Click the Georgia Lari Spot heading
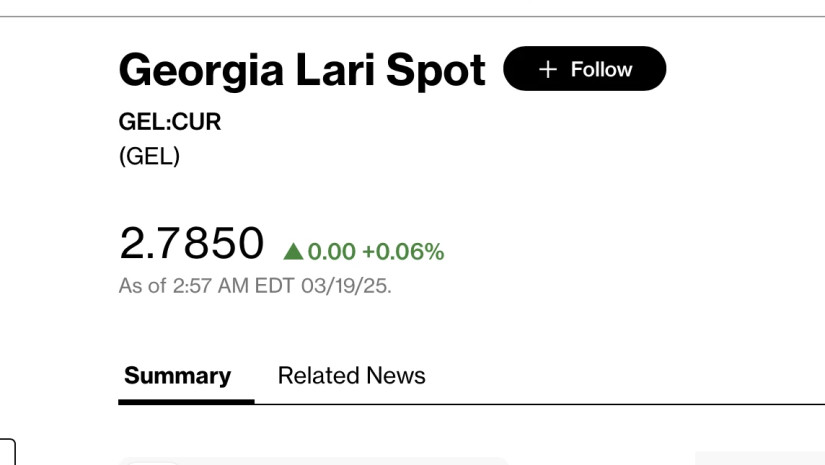This screenshot has width=825, height=465. pyautogui.click(x=302, y=70)
